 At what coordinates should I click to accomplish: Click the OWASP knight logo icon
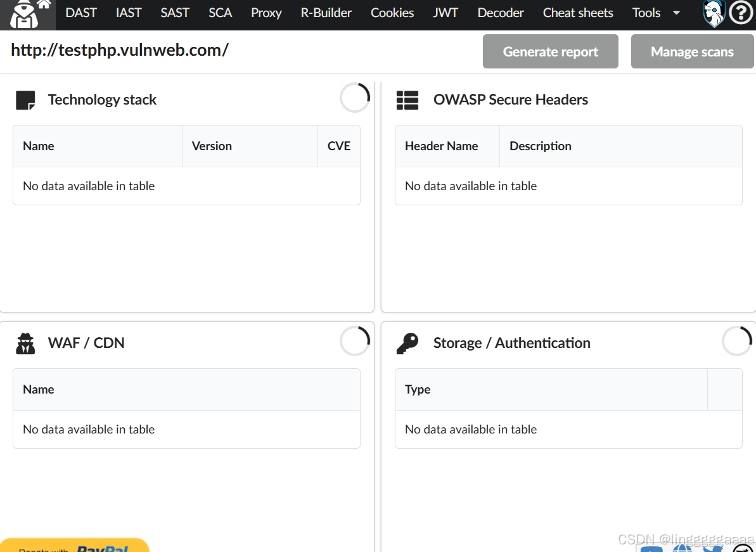point(714,13)
